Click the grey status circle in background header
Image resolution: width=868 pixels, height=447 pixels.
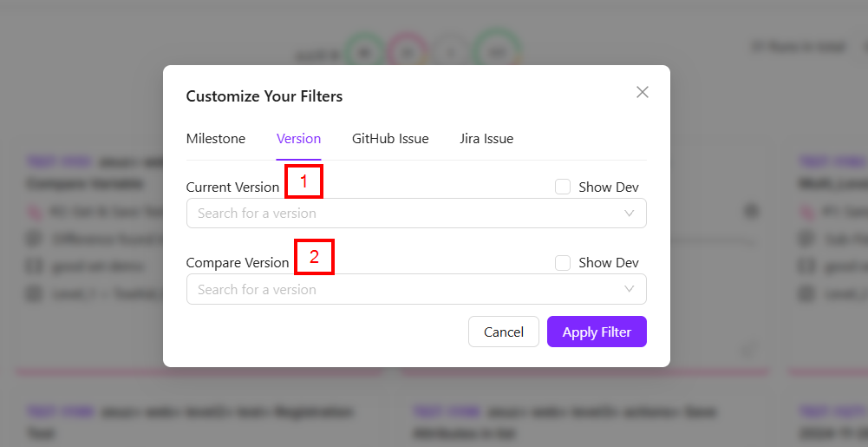click(450, 52)
